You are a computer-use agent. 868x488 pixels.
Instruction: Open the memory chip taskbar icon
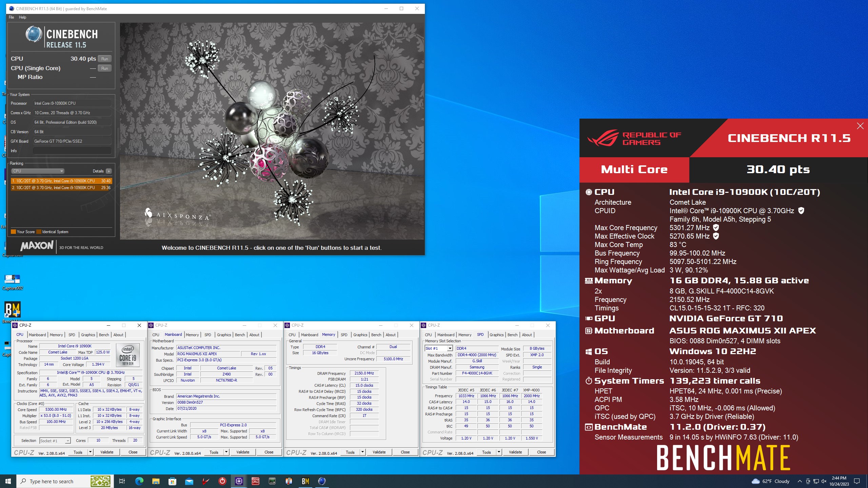click(x=272, y=481)
